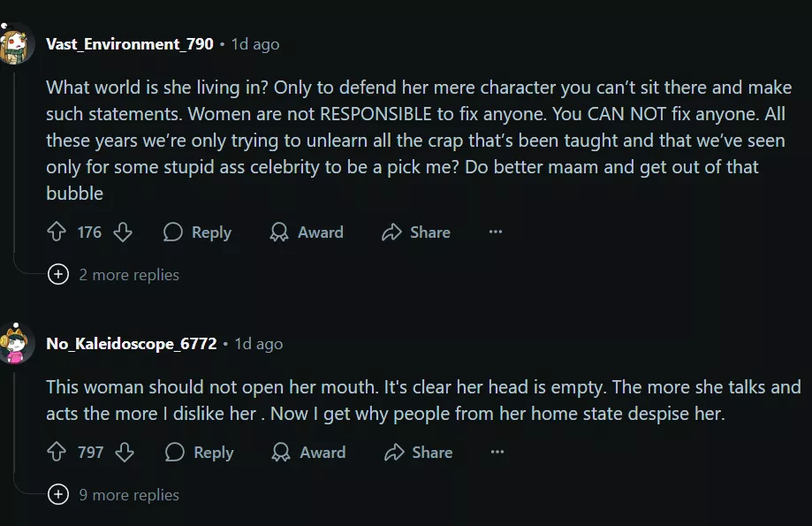Reply to Vast_Environment_790's comment

(197, 233)
